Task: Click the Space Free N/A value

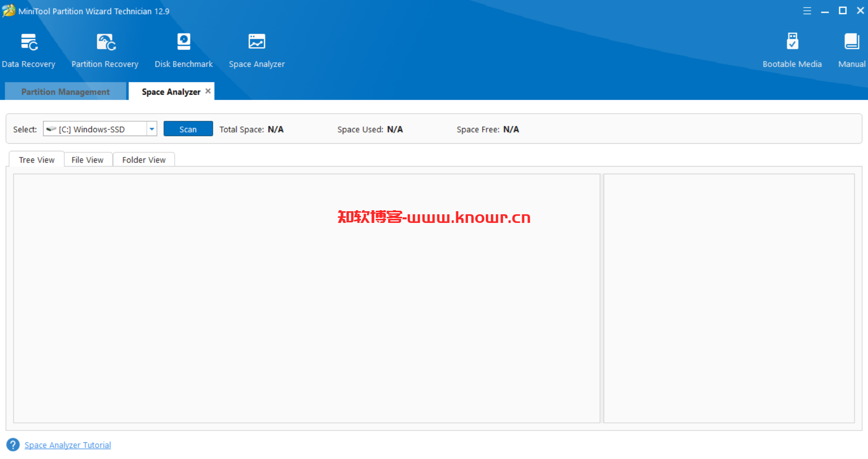Action: pos(511,129)
